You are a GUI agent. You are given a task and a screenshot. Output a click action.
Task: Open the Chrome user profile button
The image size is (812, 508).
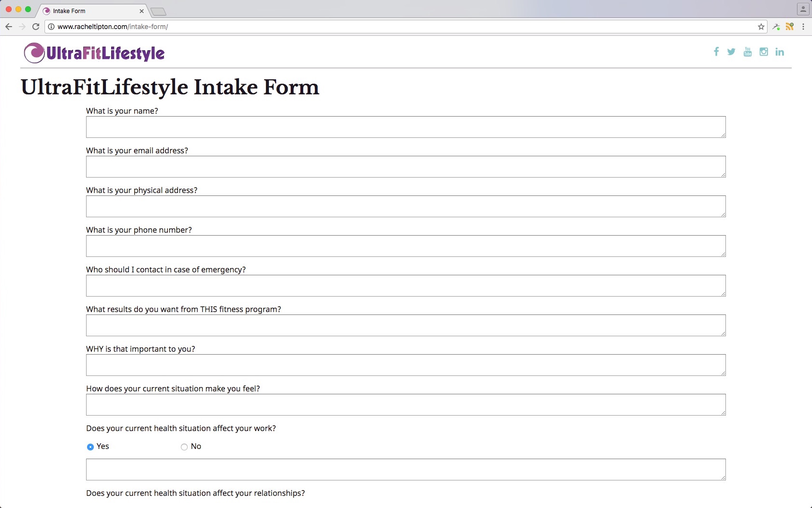point(803,9)
